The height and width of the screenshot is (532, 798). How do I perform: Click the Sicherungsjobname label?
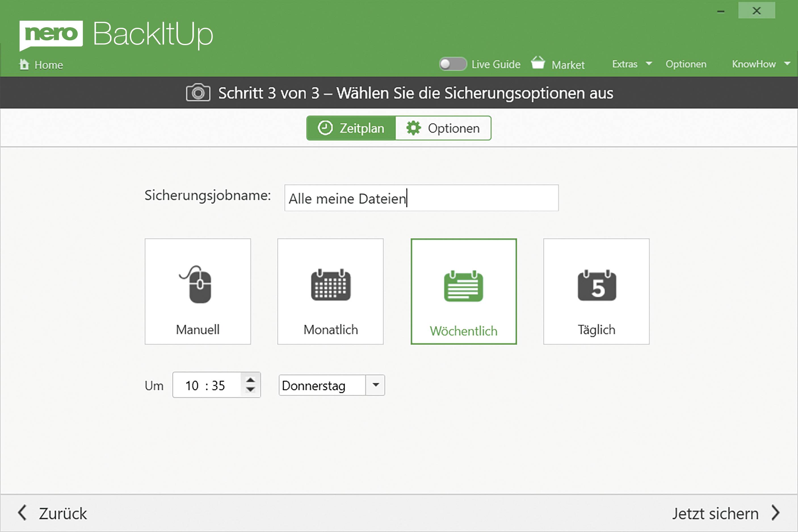point(207,195)
